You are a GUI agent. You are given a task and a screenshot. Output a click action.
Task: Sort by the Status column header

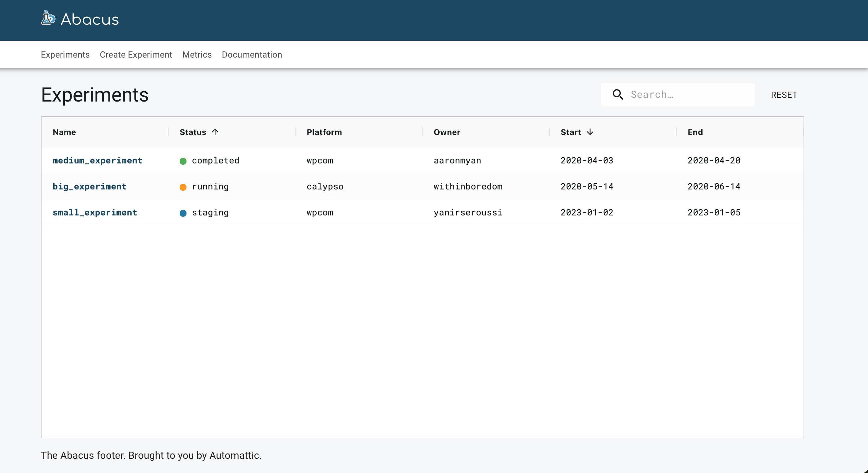[193, 132]
